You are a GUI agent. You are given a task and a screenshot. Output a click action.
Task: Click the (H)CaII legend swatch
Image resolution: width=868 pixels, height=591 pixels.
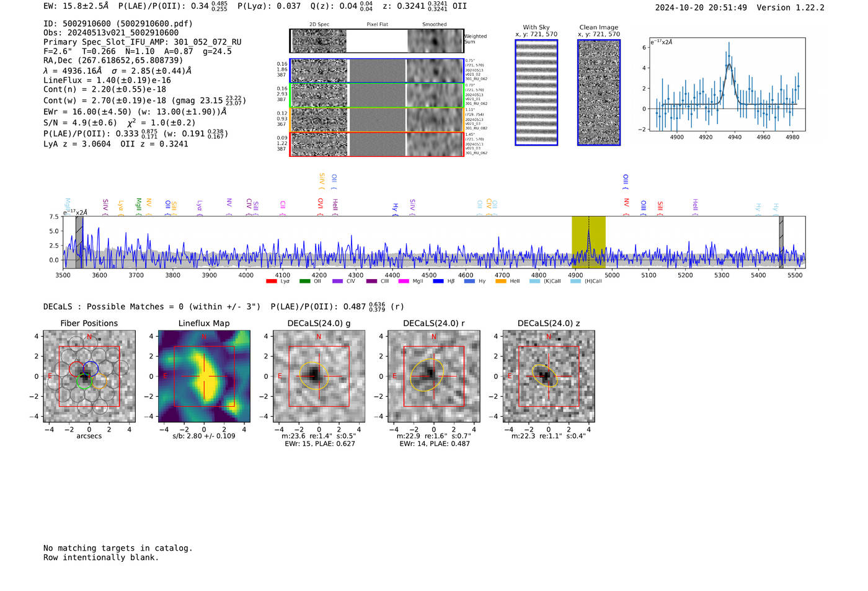click(575, 282)
